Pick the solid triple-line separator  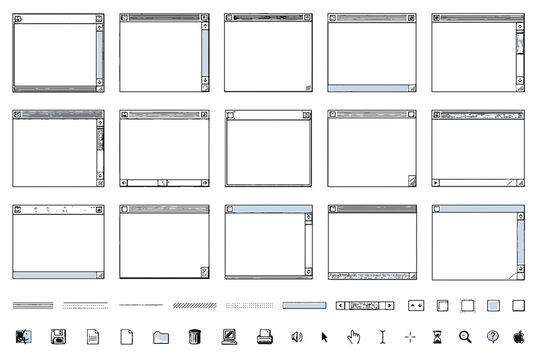pyautogui.click(x=33, y=306)
